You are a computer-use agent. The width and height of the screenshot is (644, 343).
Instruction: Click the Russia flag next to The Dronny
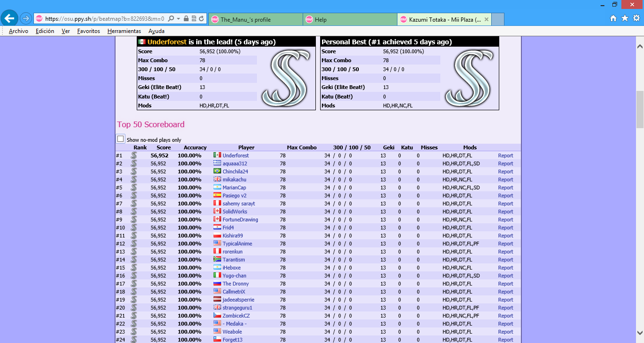[217, 283]
